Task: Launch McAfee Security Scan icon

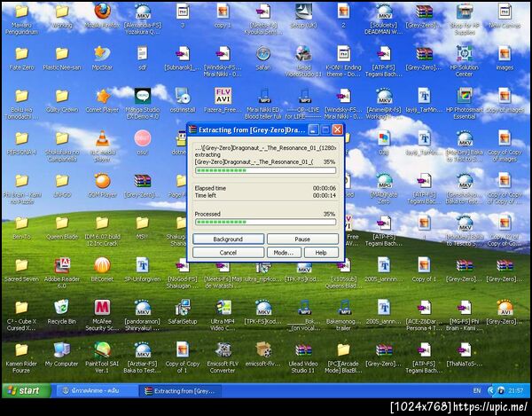Action: tap(102, 308)
